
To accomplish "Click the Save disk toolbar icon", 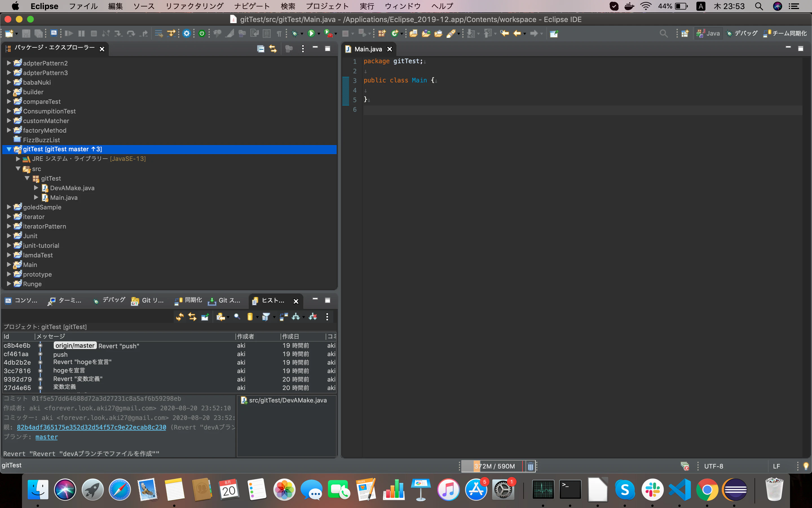I will coord(26,33).
